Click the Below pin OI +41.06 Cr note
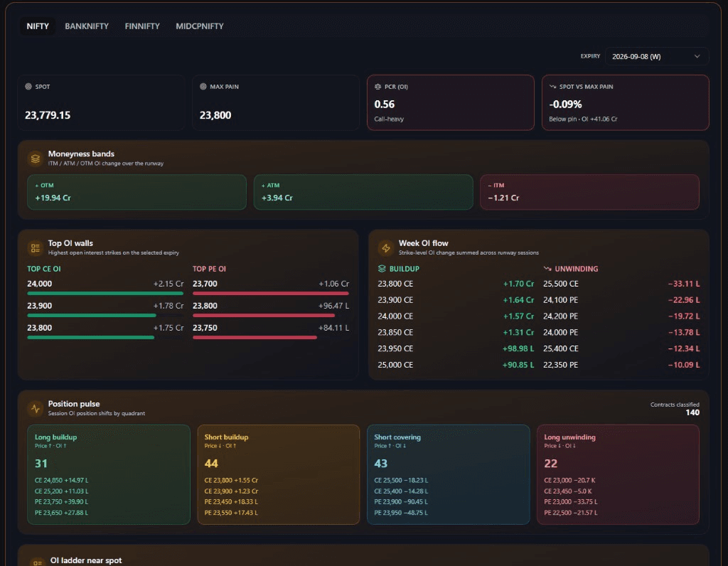 tap(583, 119)
